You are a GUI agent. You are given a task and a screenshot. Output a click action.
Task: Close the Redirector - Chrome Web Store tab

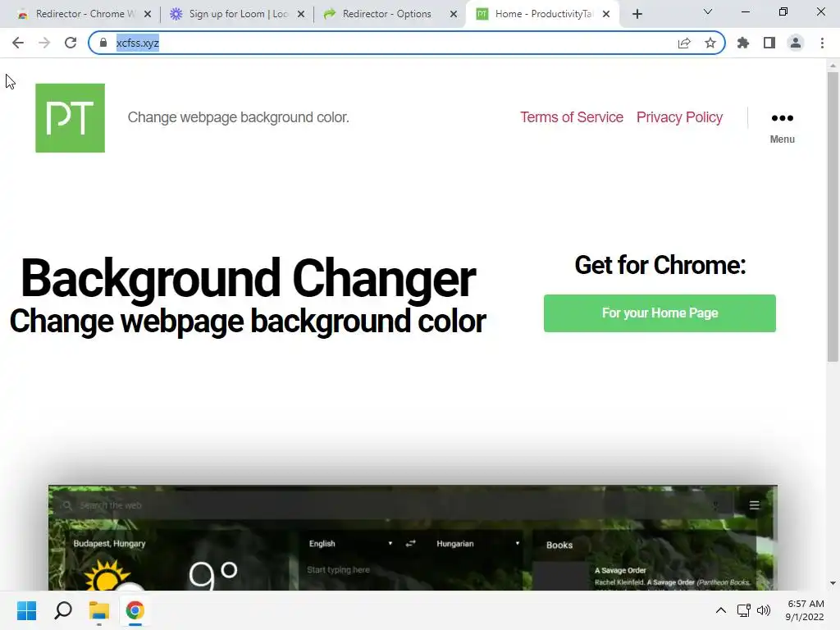148,14
